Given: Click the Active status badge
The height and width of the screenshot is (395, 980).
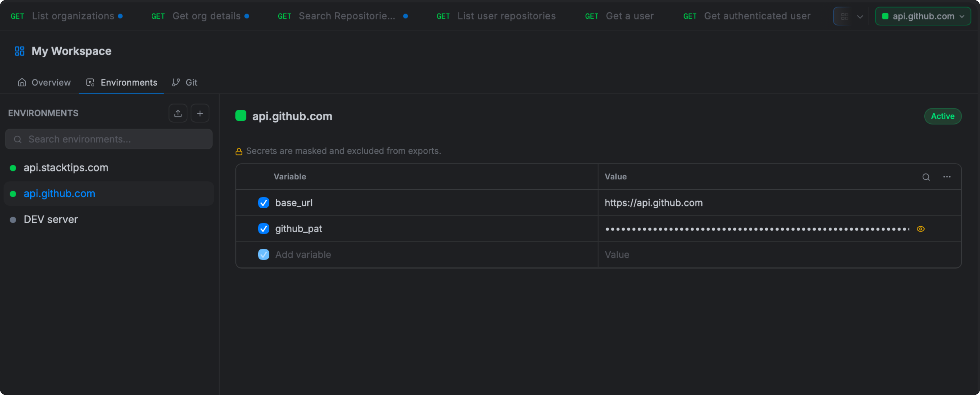Looking at the screenshot, I should (942, 116).
